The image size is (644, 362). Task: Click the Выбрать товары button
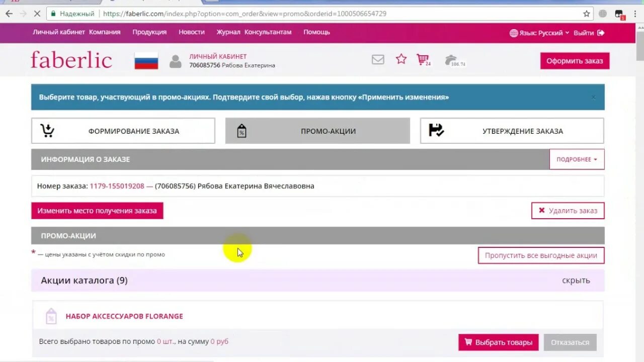click(499, 342)
